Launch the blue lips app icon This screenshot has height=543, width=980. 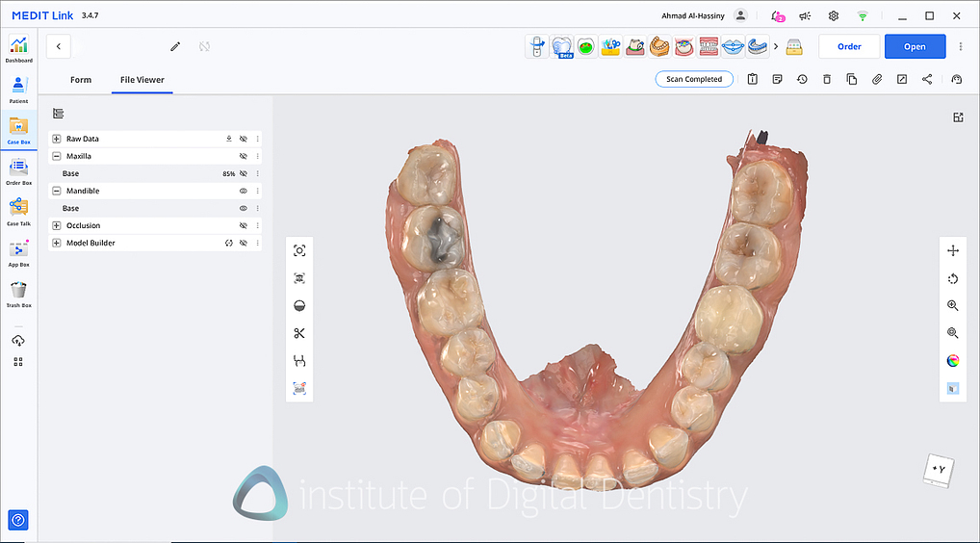coord(733,47)
